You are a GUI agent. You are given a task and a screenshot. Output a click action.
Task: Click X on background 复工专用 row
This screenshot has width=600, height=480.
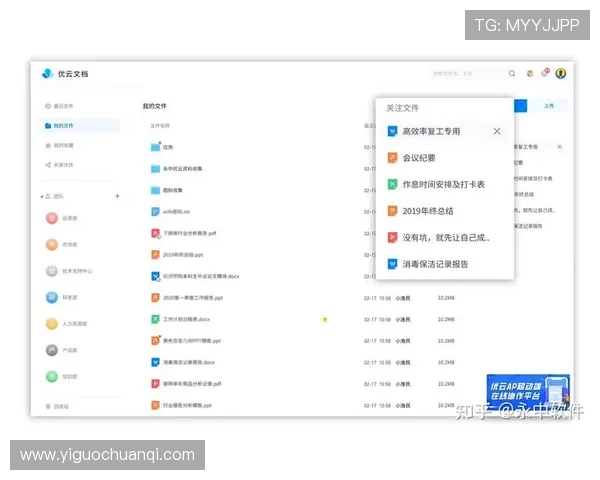(x=559, y=147)
